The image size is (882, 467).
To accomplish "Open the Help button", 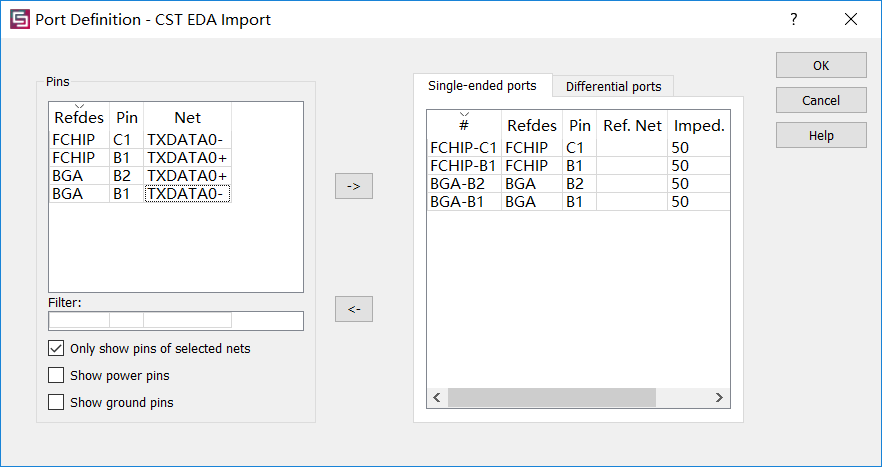I will (x=821, y=136).
